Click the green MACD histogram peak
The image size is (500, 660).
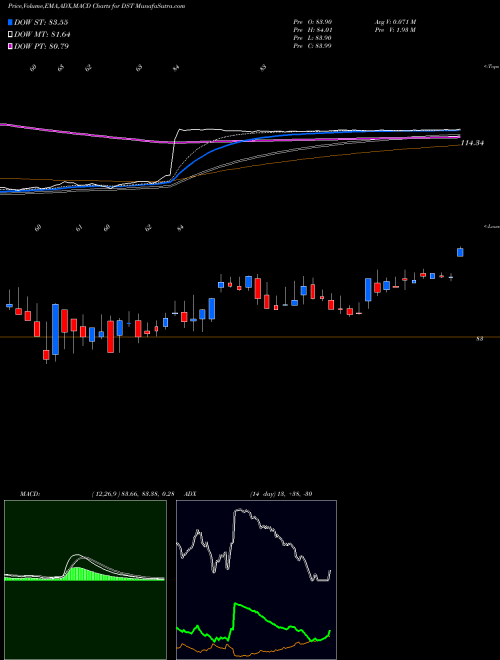point(76,574)
